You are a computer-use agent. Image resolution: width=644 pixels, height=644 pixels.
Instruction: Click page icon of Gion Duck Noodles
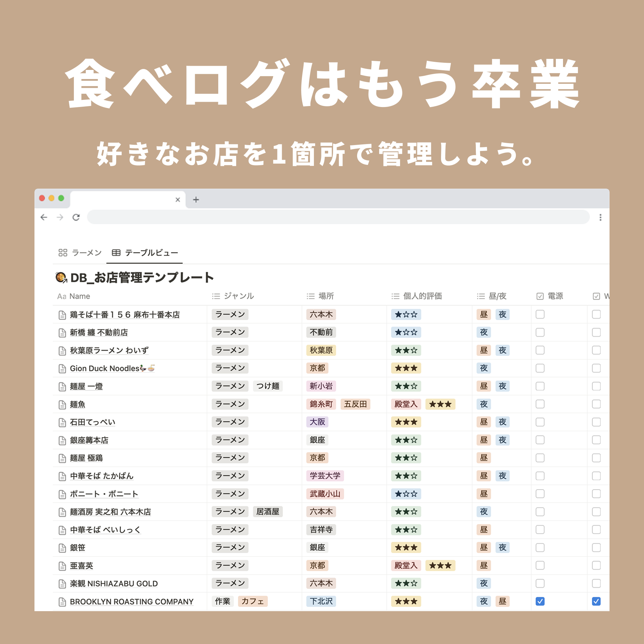coord(62,369)
